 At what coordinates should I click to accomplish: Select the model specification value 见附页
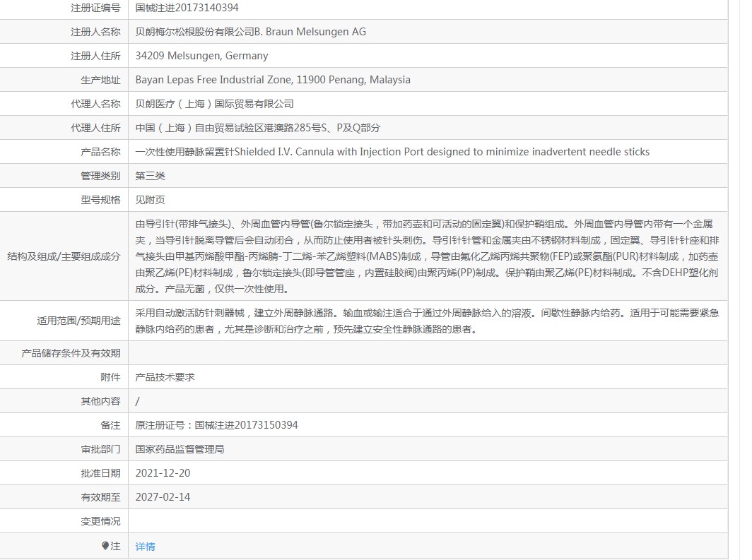[150, 200]
